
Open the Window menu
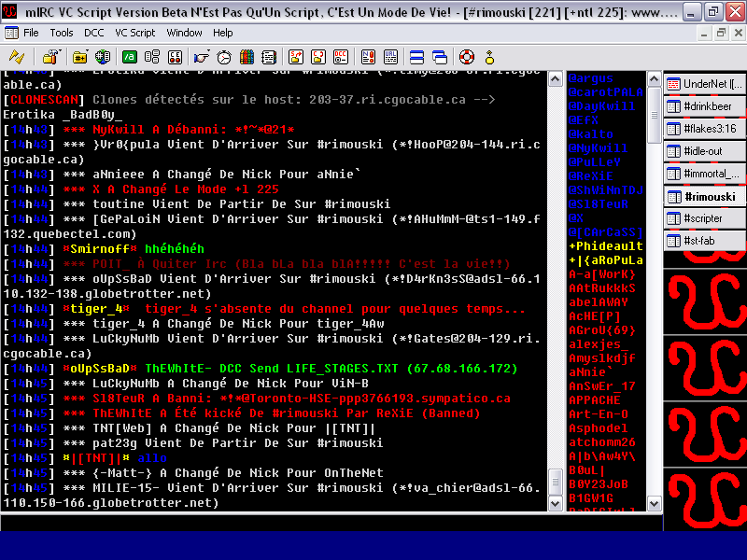tap(184, 33)
